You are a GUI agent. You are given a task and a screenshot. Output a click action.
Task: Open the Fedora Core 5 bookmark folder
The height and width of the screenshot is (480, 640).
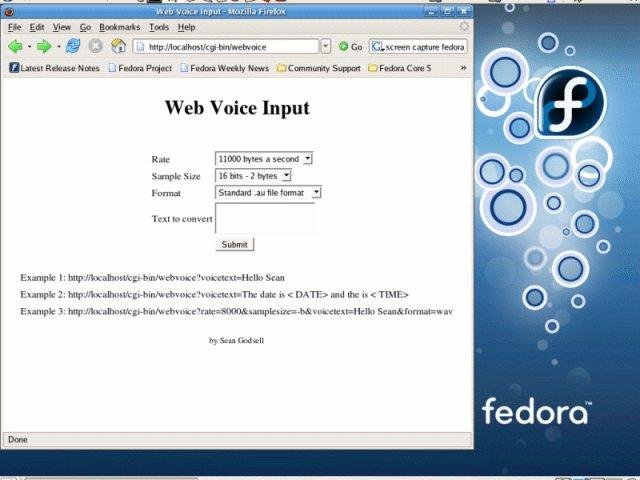click(400, 68)
